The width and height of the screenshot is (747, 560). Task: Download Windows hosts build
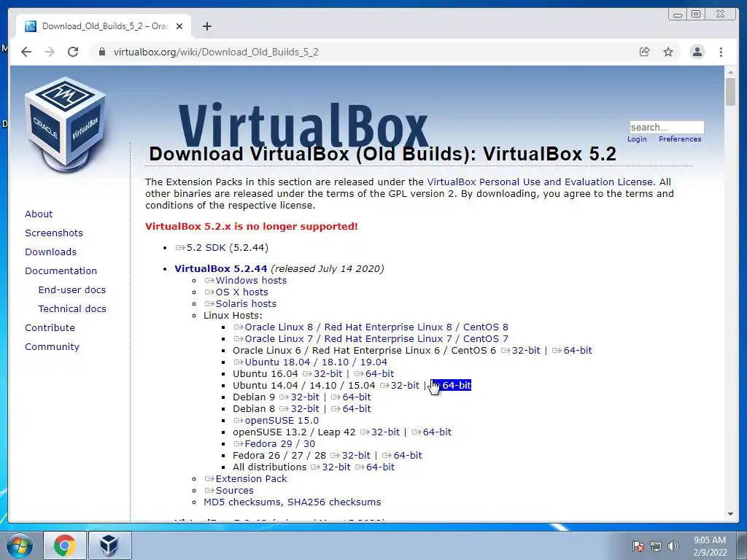(x=246, y=281)
